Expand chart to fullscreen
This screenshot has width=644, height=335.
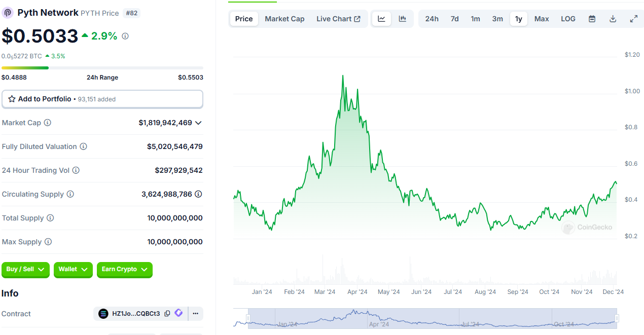pyautogui.click(x=634, y=19)
